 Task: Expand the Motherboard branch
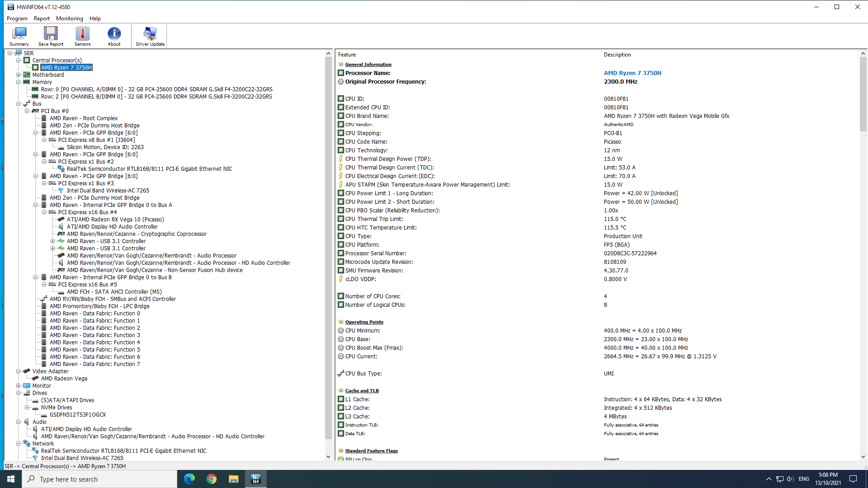tap(19, 75)
